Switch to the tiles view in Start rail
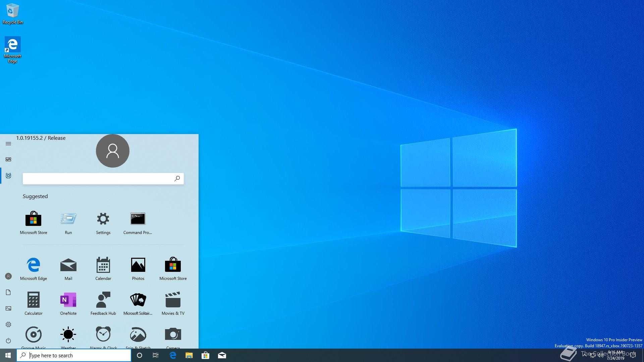This screenshot has height=362, width=644. pyautogui.click(x=8, y=160)
